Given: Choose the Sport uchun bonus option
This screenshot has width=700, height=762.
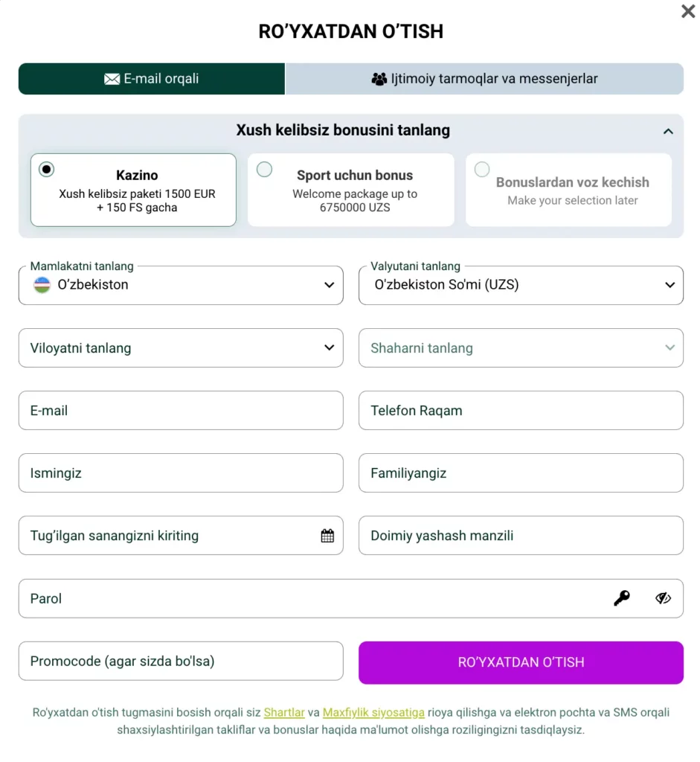Looking at the screenshot, I should 265,170.
